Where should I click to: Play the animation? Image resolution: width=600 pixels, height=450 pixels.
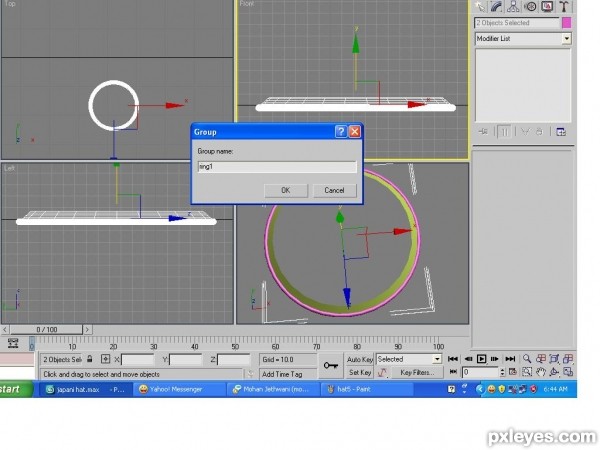tap(481, 359)
